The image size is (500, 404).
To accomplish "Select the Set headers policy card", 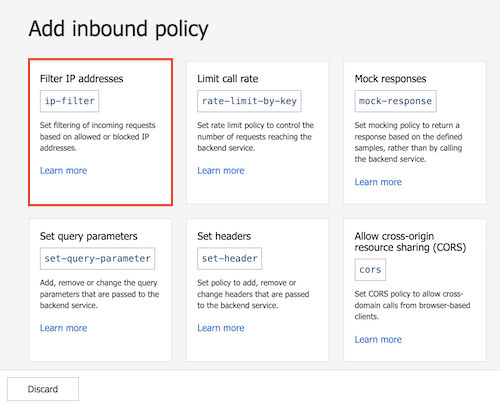I will (x=257, y=290).
